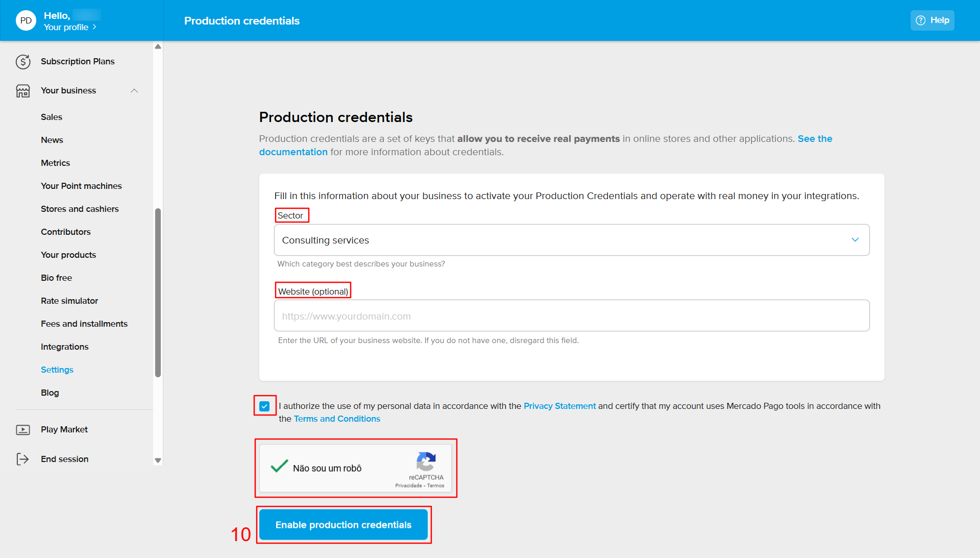
Task: Collapse the Your business menu chevron
Action: coord(134,91)
